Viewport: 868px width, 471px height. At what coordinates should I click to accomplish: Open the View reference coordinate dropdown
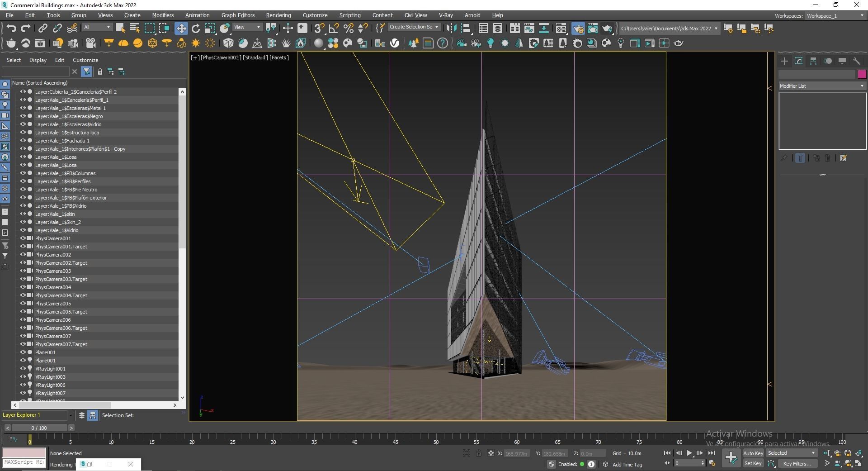pos(247,27)
